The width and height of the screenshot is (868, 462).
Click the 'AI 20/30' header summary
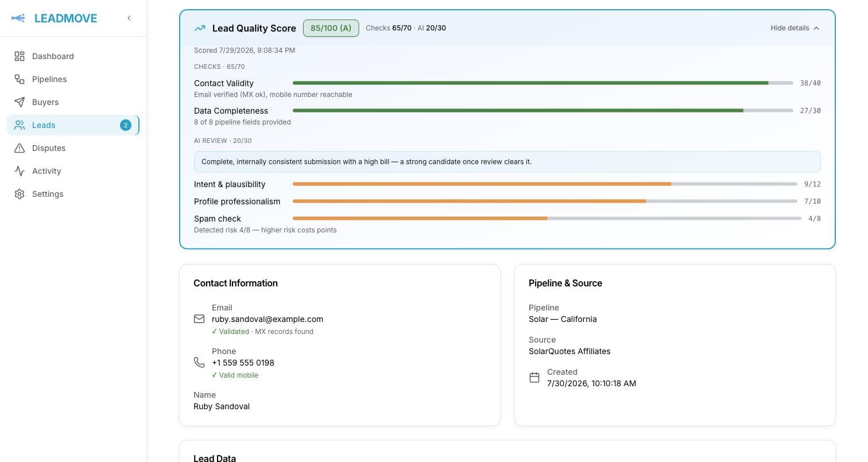coord(432,28)
